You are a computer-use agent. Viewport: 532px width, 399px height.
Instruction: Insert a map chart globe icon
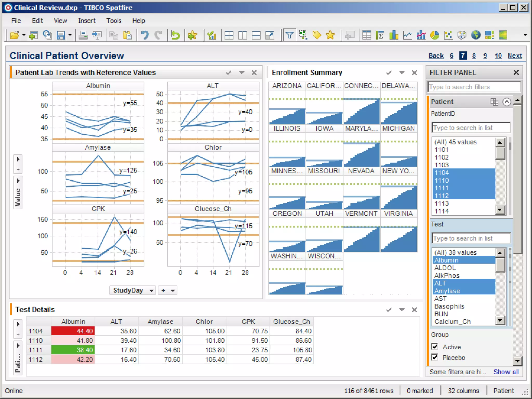476,35
